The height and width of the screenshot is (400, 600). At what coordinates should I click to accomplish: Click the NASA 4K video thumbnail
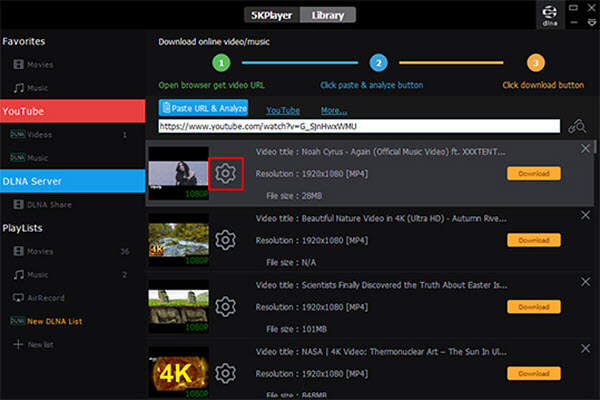[x=178, y=373]
